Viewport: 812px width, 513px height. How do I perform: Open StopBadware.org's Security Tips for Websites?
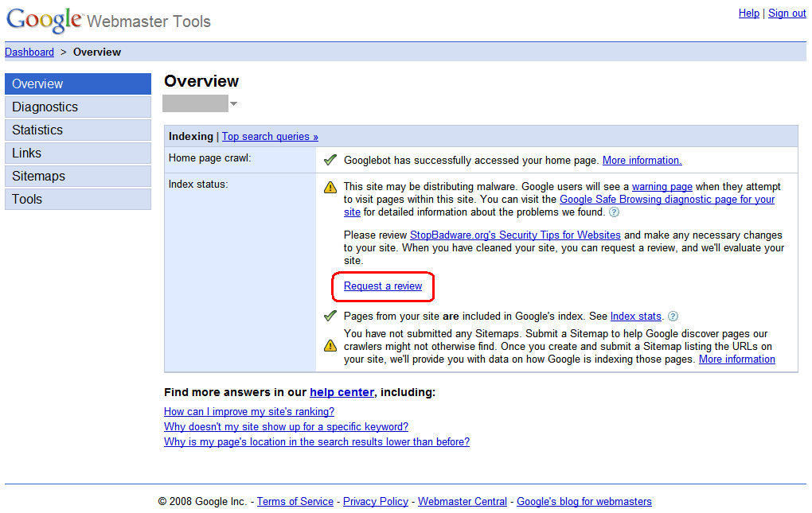[515, 235]
